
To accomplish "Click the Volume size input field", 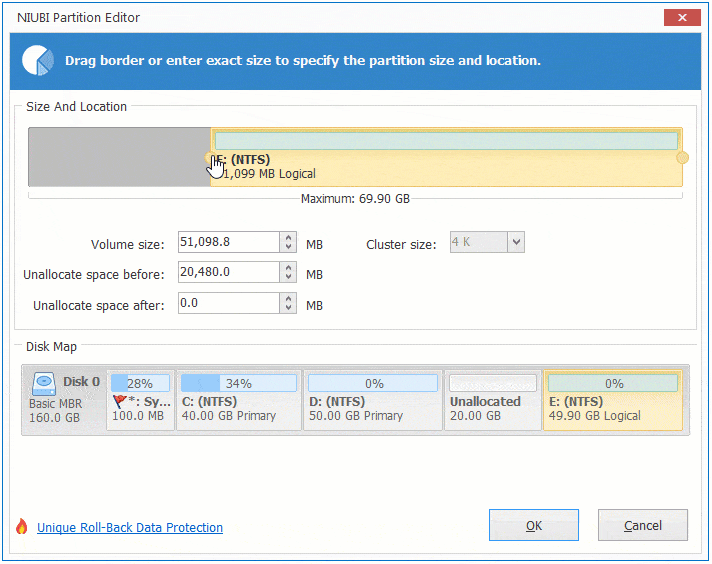I will (228, 243).
